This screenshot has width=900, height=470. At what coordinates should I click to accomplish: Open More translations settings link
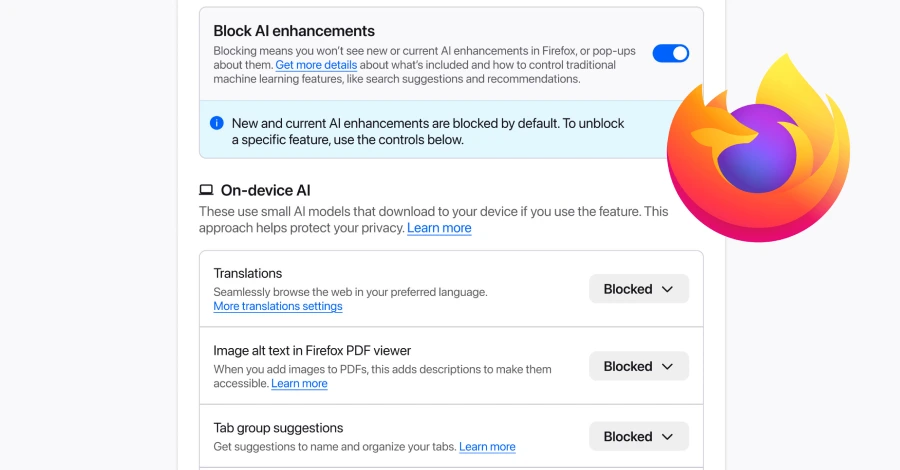click(278, 306)
